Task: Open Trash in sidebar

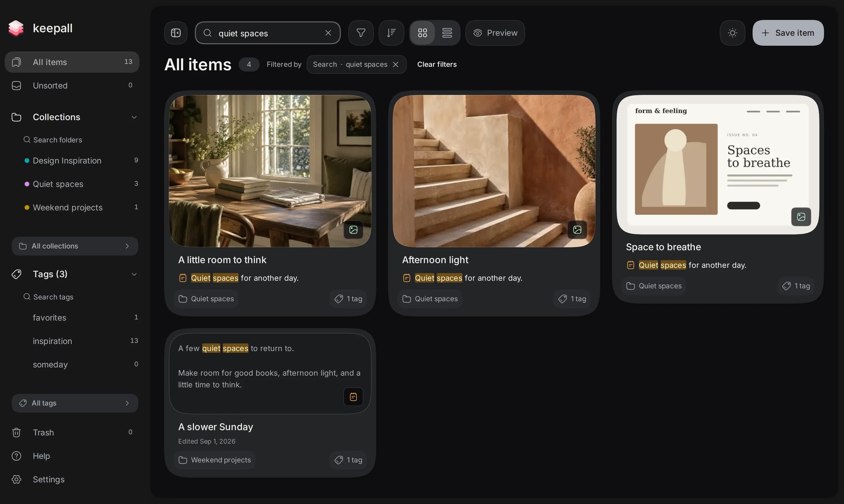Action: click(x=72, y=432)
